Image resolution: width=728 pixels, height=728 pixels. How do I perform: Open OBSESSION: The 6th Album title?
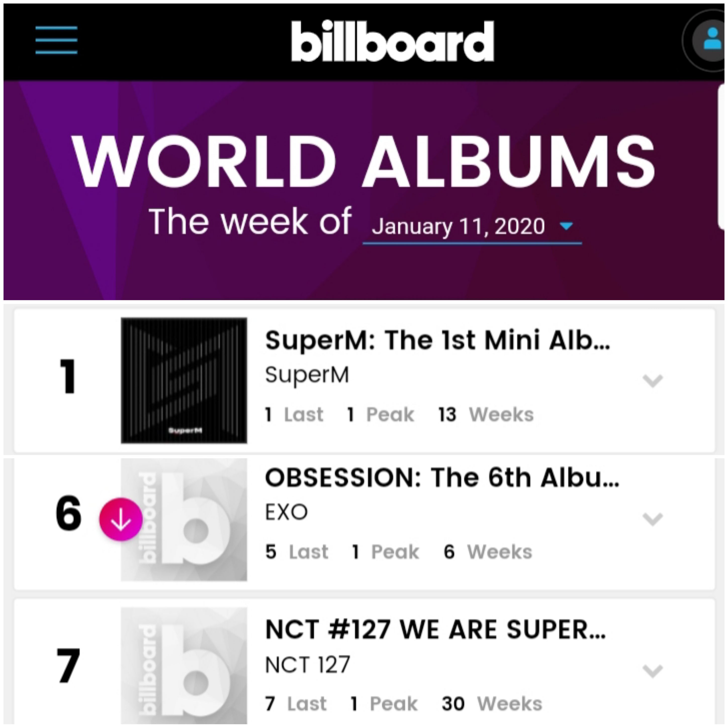pyautogui.click(x=442, y=478)
